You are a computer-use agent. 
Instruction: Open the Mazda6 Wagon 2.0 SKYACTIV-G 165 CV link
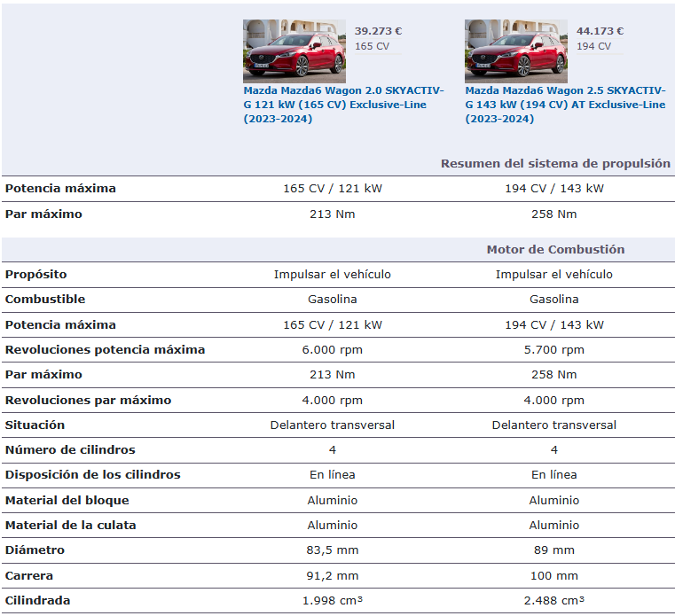(x=343, y=105)
